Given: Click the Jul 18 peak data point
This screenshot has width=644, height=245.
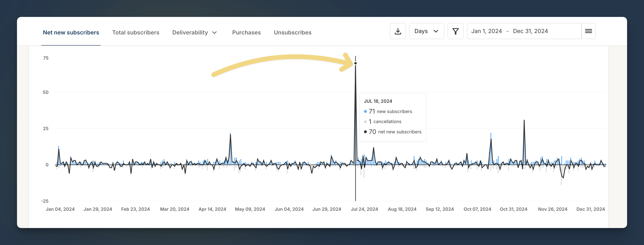Looking at the screenshot, I should coord(355,63).
